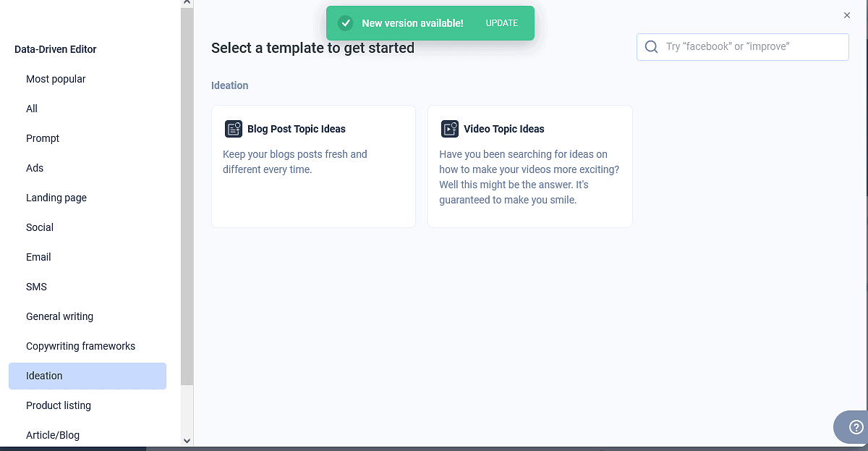Open the Prompt category
Screen dimensions: 868x451
click(x=43, y=138)
